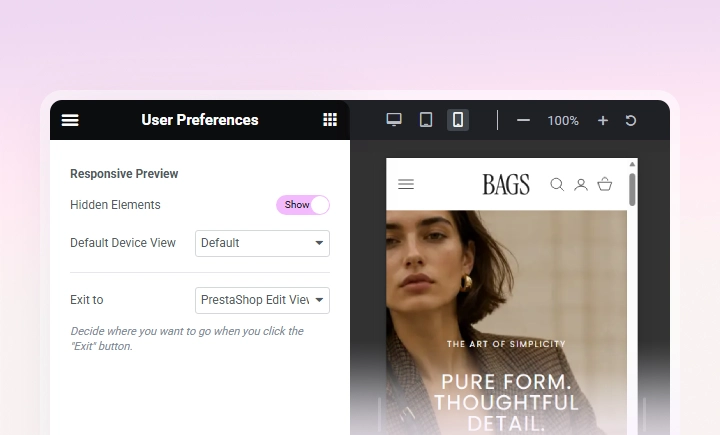
Task: Reset preview zoom with the undo arrow
Action: (630, 120)
